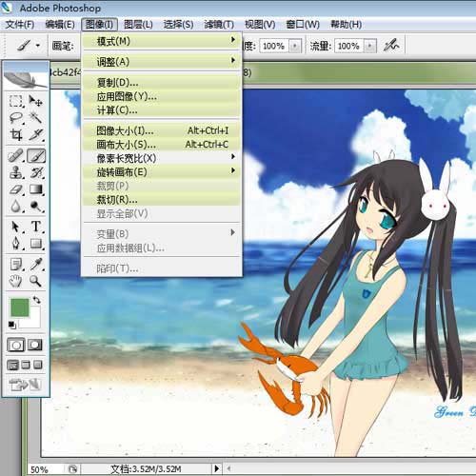Select the Slice tool
476x476 pixels.
point(36,135)
